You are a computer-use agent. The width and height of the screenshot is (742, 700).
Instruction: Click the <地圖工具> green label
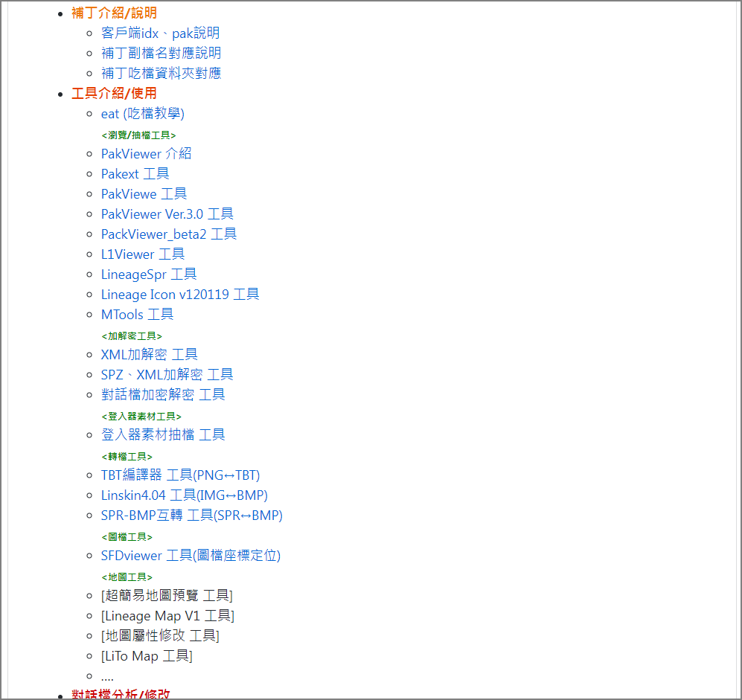(127, 577)
